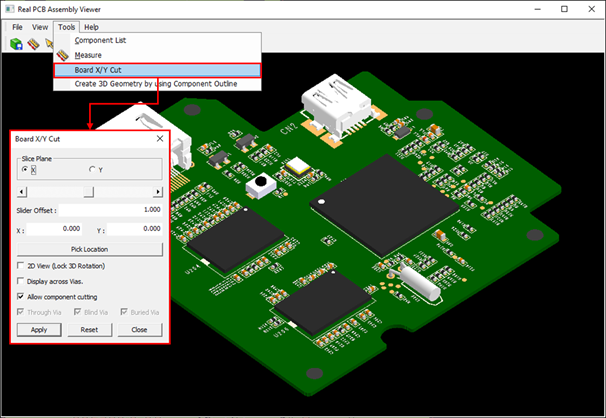
Task: Open the View menu
Action: click(40, 27)
